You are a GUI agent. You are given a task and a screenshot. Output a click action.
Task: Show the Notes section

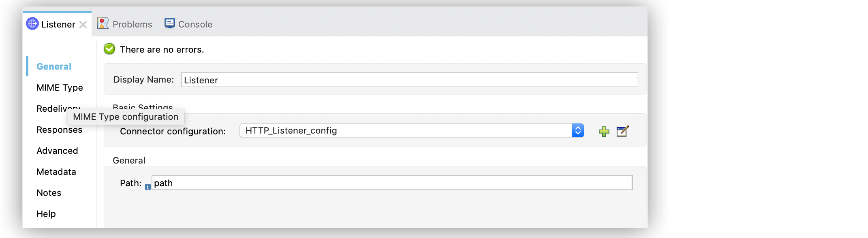tap(49, 193)
